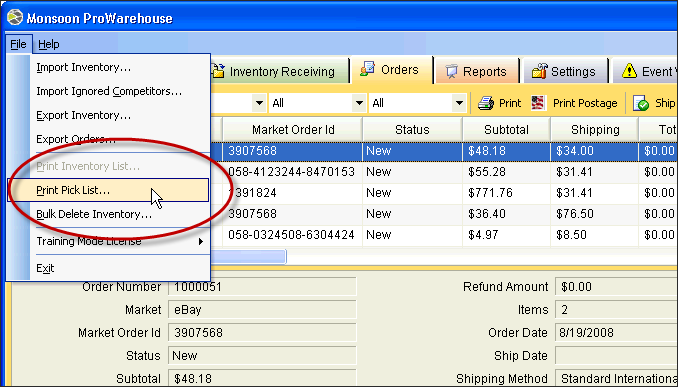This screenshot has height=387, width=678.
Task: Open the Help menu
Action: tap(48, 44)
